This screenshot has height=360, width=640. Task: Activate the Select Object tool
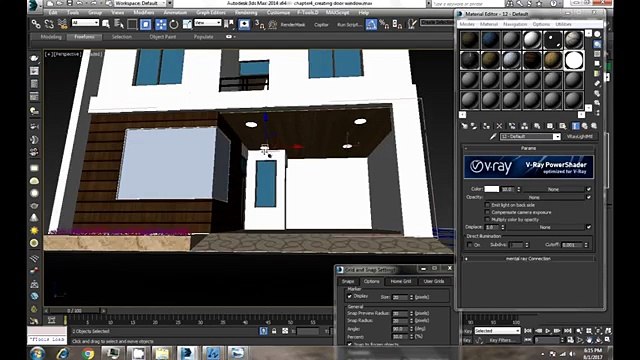tap(106, 24)
